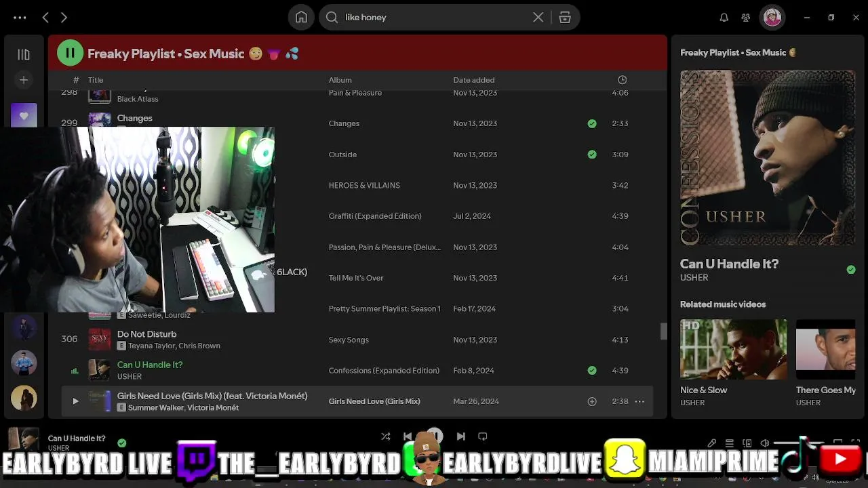868x488 pixels.
Task: Toggle saved checkmark in bottom player bar
Action: 121,443
